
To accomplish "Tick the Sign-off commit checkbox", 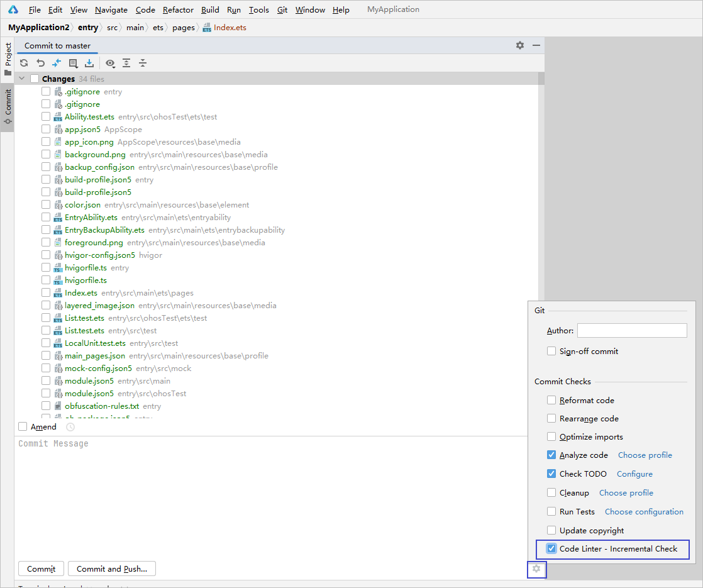I will tap(551, 352).
